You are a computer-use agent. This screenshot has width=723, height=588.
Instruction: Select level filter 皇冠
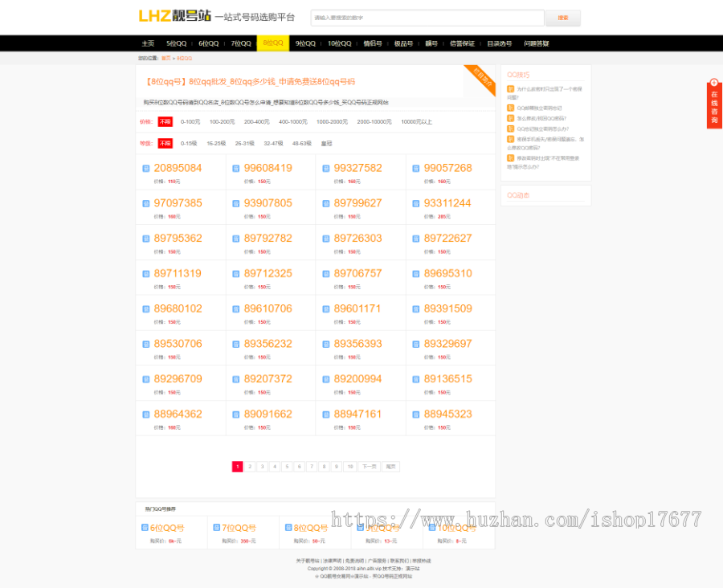click(x=326, y=144)
